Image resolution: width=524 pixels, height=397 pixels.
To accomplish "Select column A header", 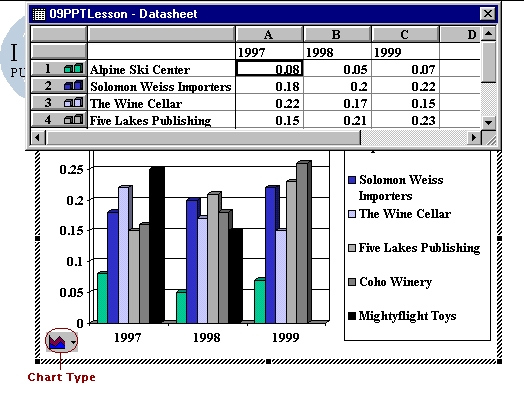I will 269,34.
